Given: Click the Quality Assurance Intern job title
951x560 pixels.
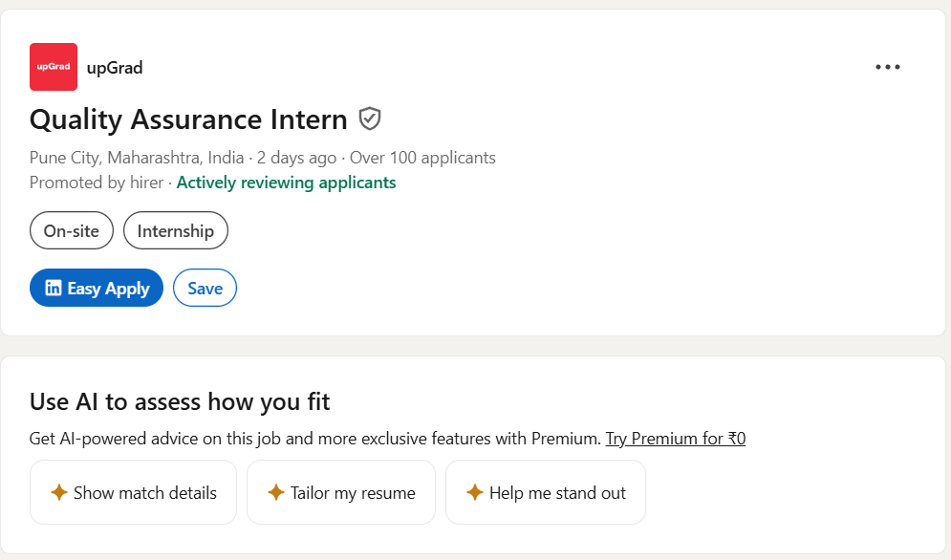Looking at the screenshot, I should pyautogui.click(x=188, y=119).
